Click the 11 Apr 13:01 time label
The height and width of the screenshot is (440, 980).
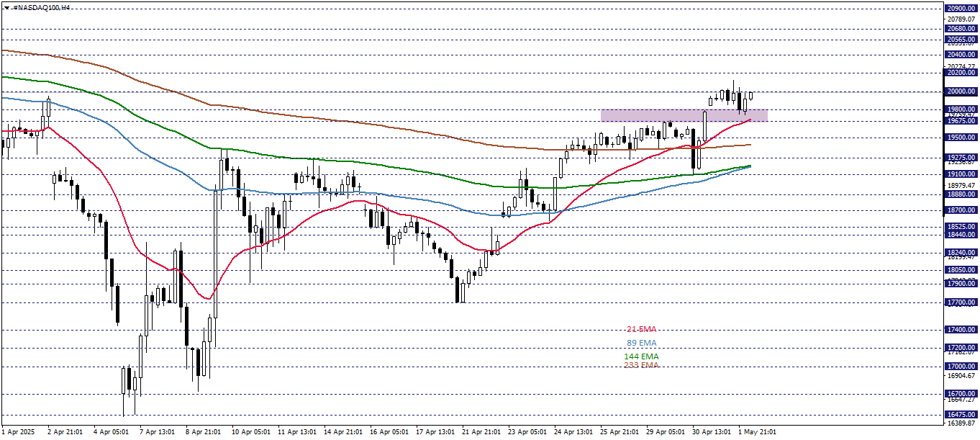(x=297, y=432)
